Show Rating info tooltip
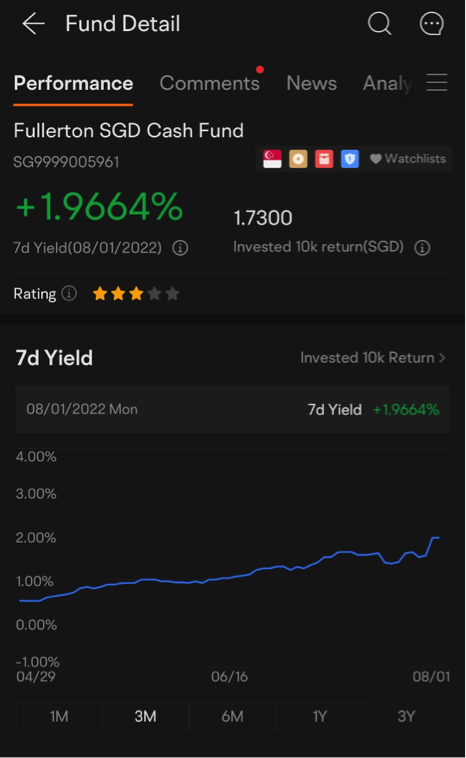This screenshot has height=758, width=466. 69,293
